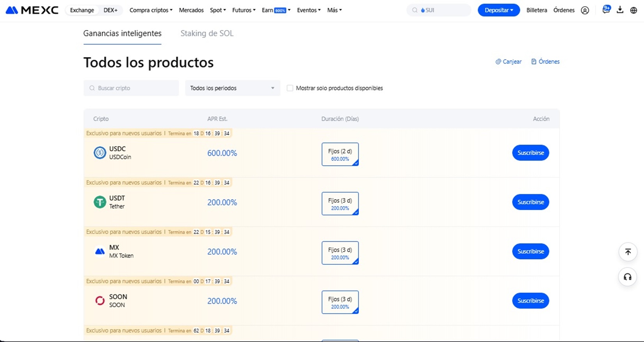Click the Canjear redeem icon
This screenshot has width=644, height=342.
498,62
